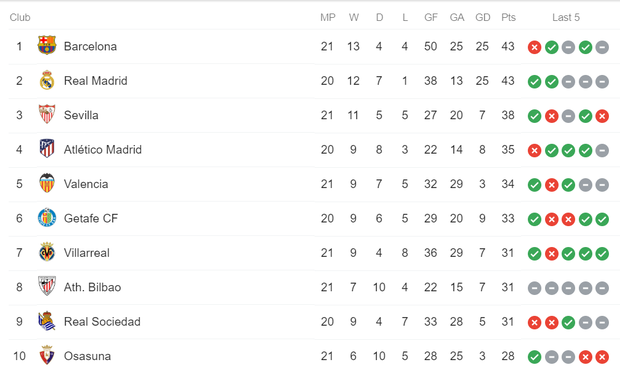Image resolution: width=620 pixels, height=373 pixels.
Task: Click Ath. Bilbao's first Last 5 draw icon
Action: (x=534, y=288)
